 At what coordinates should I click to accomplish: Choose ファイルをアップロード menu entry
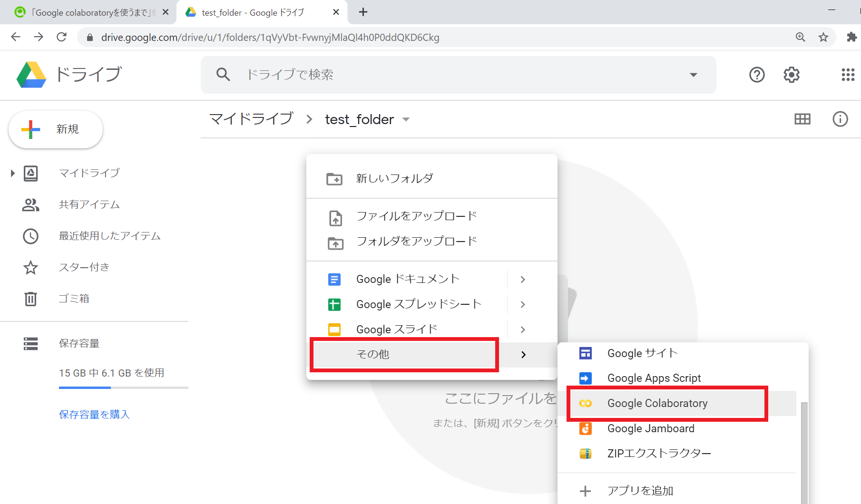tap(432, 216)
